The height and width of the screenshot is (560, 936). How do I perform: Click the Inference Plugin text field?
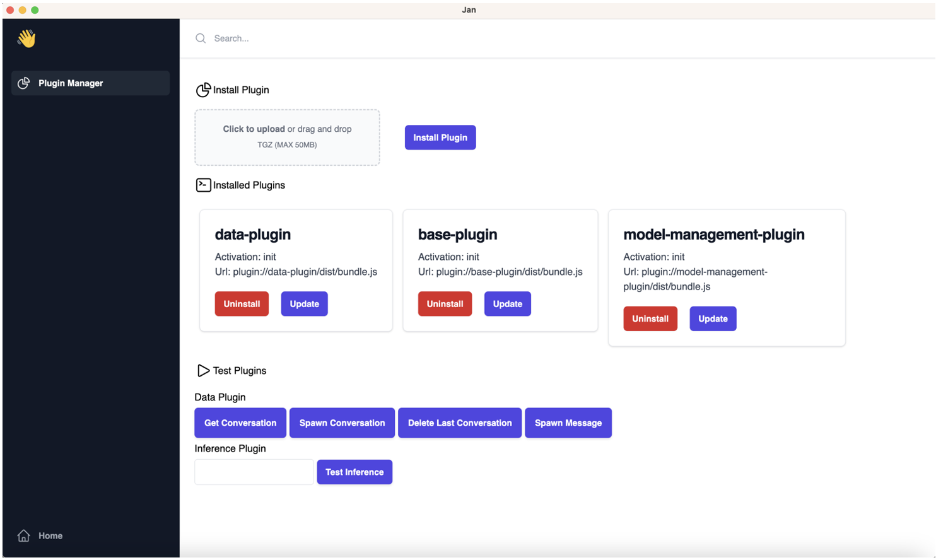254,472
